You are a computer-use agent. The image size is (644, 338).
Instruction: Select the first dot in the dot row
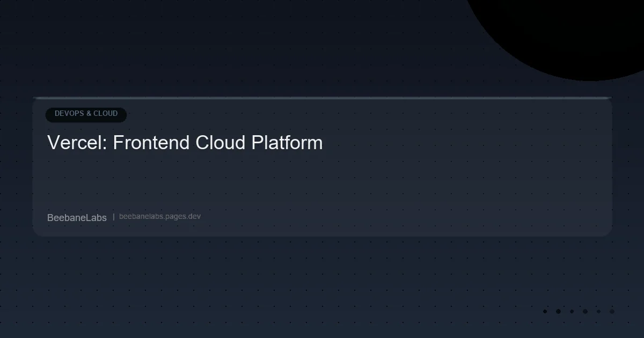coord(545,311)
